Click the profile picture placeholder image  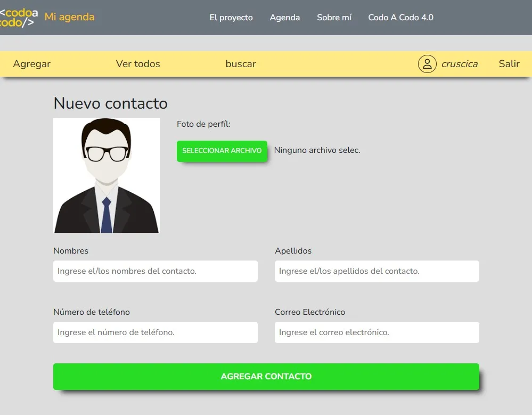(x=107, y=175)
